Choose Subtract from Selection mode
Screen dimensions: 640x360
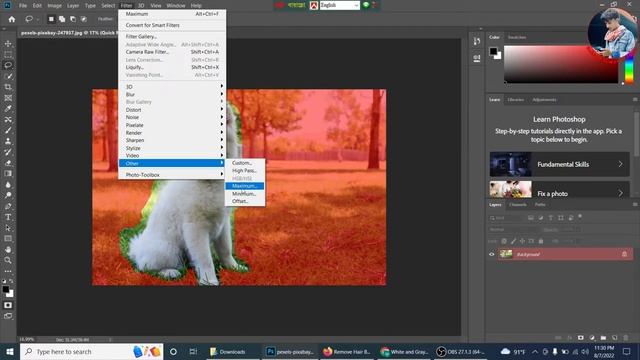73,19
